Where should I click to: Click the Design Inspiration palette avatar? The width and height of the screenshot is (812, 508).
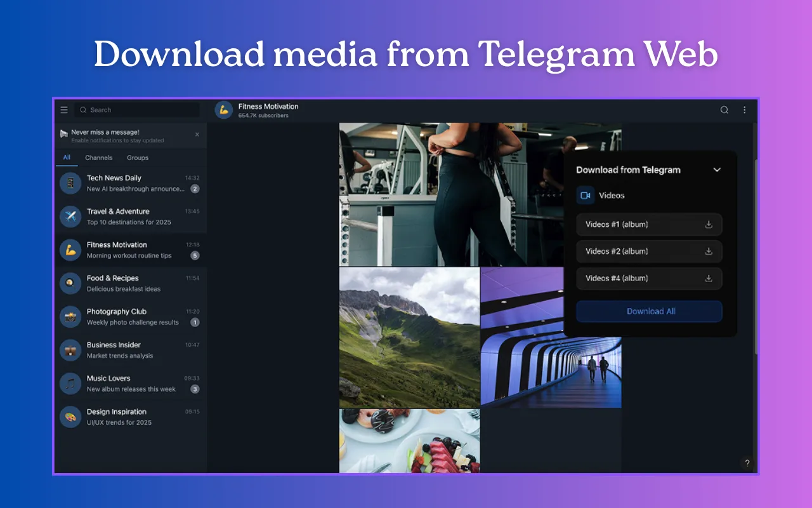click(70, 417)
